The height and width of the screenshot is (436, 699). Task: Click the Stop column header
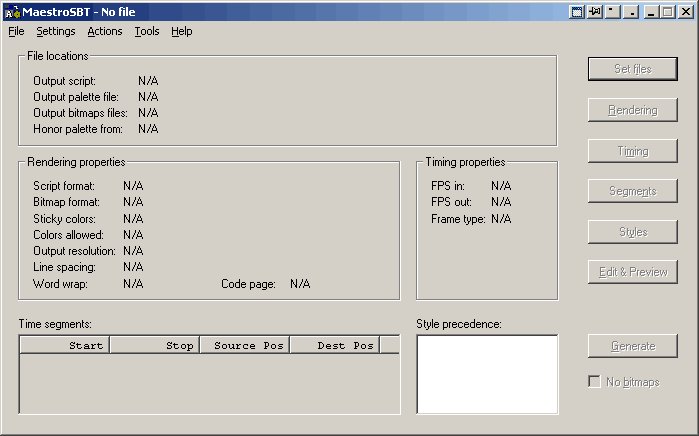(155, 346)
